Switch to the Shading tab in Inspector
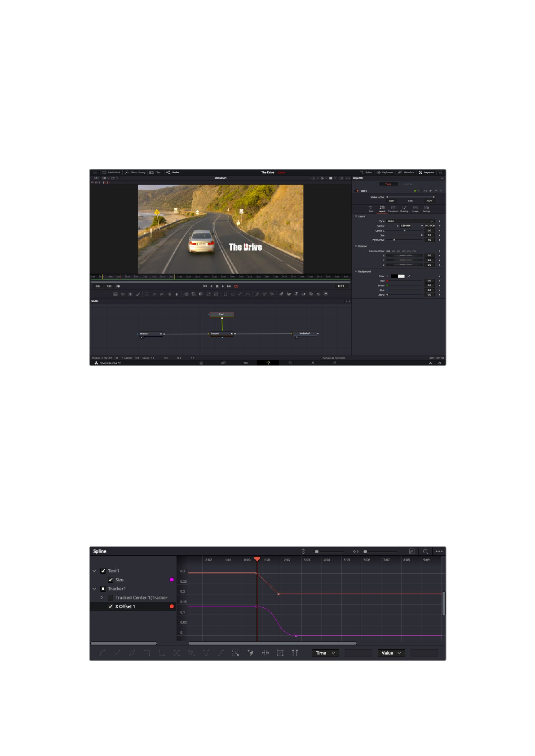The image size is (535, 756). tap(404, 208)
